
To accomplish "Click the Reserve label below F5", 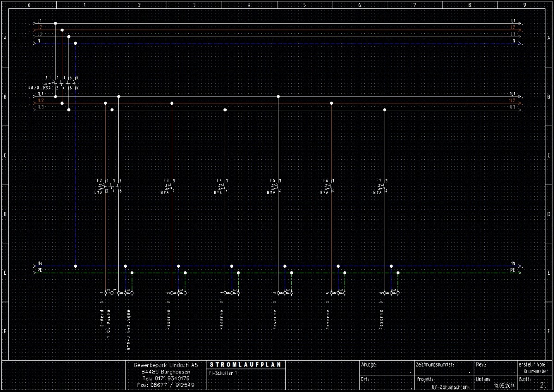I will (x=274, y=319).
